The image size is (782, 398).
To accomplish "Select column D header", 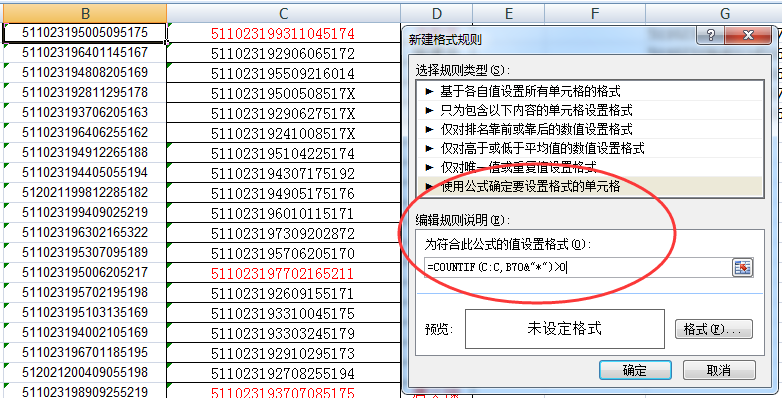I will pyautogui.click(x=436, y=13).
